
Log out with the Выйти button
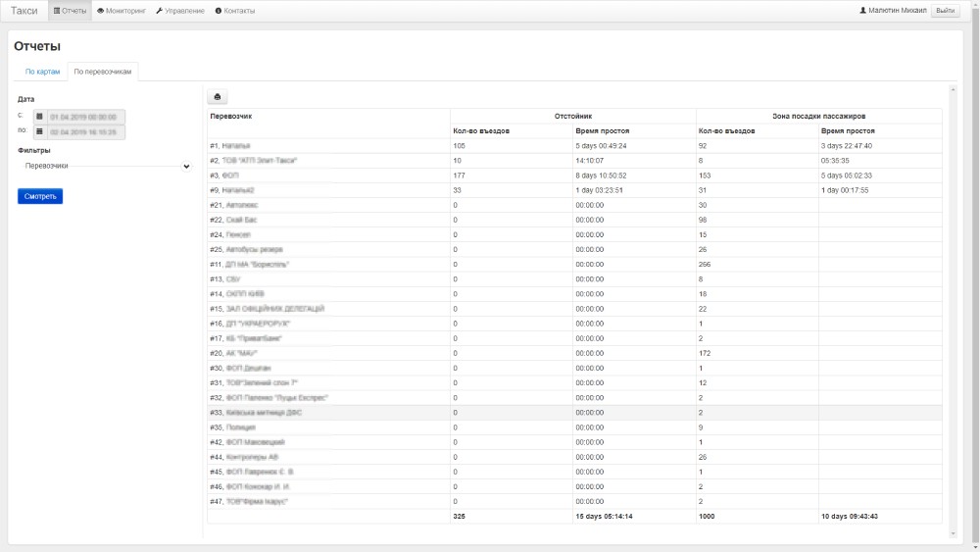coord(945,11)
